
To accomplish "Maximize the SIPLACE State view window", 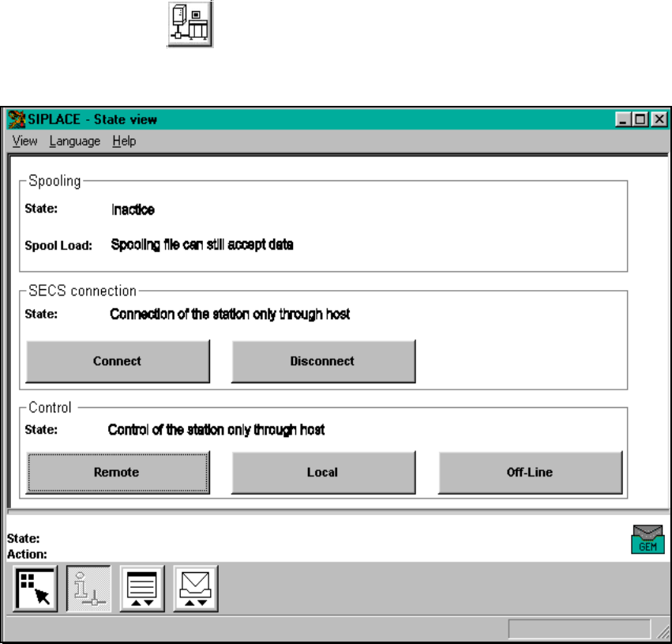I will [640, 119].
